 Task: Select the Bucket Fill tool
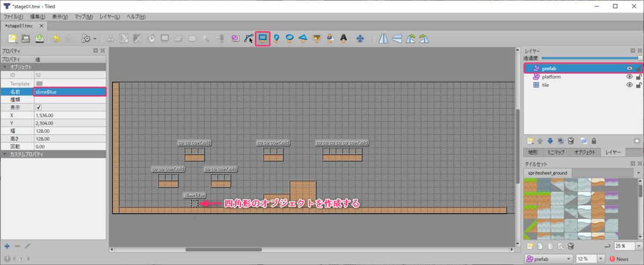click(151, 39)
